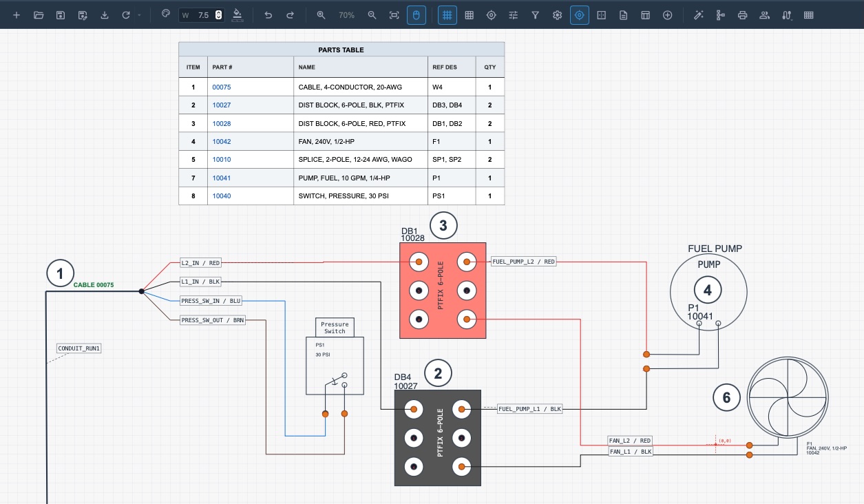Click the hierarchy tree icon
Image resolution: width=864 pixels, height=504 pixels.
coord(721,15)
